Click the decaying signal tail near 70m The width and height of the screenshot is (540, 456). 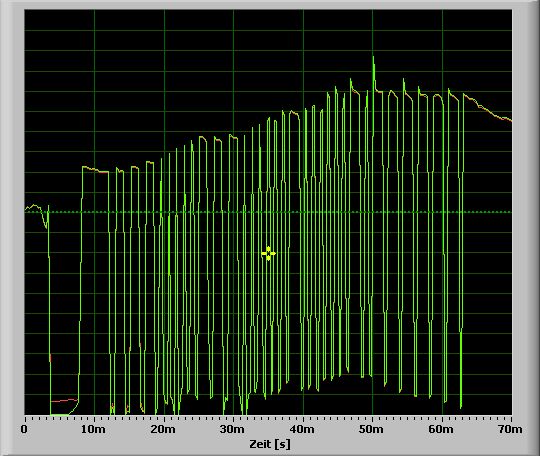[488, 107]
